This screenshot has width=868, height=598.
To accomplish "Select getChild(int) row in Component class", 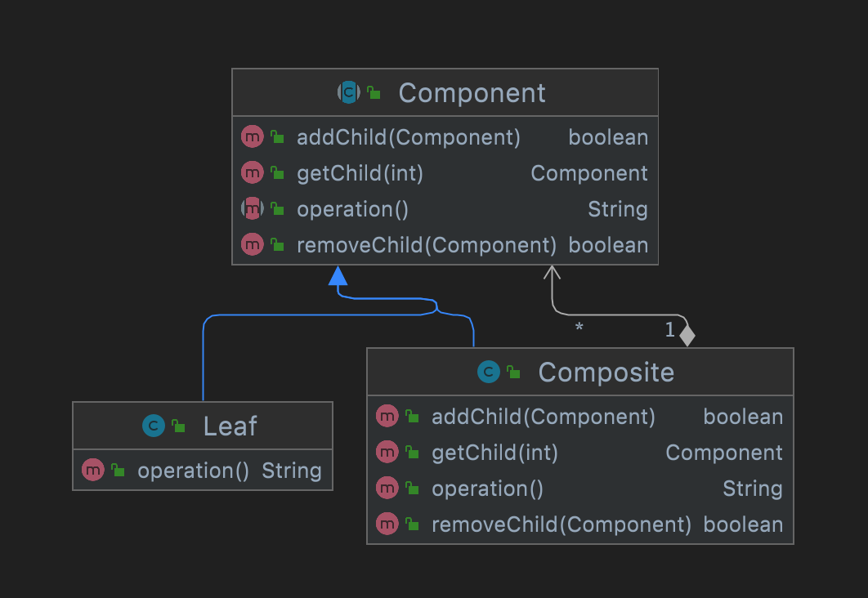I will [x=360, y=173].
